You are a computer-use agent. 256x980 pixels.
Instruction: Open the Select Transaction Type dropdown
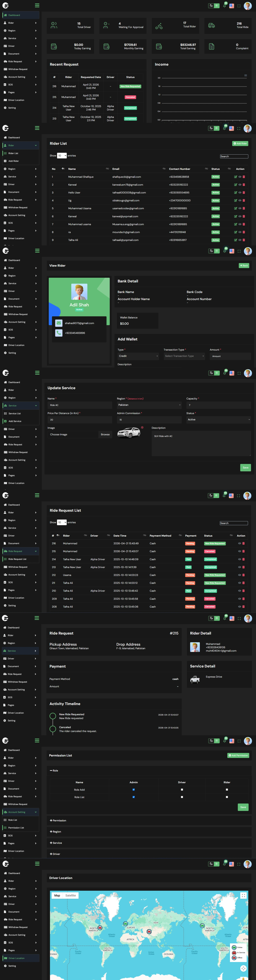point(185,356)
